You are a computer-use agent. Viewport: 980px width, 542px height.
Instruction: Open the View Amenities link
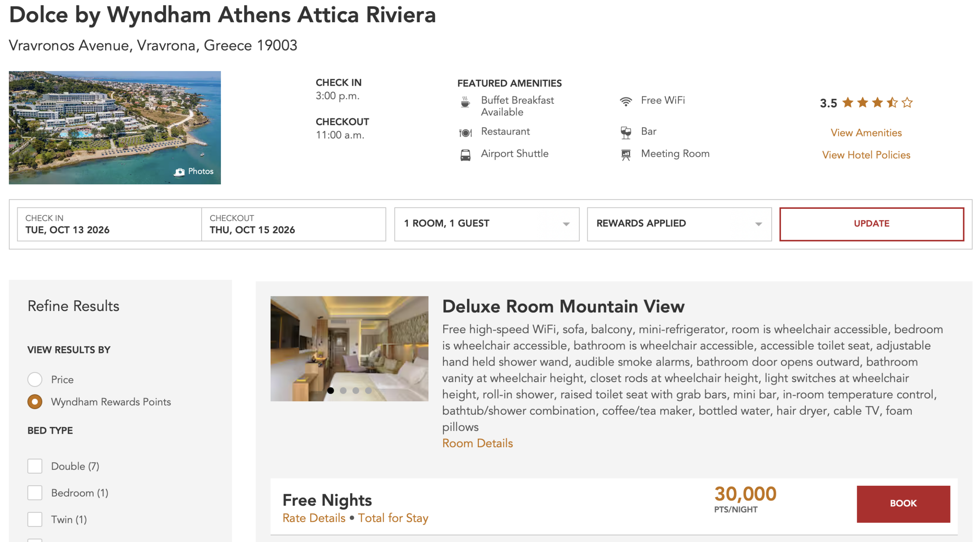[x=866, y=132]
